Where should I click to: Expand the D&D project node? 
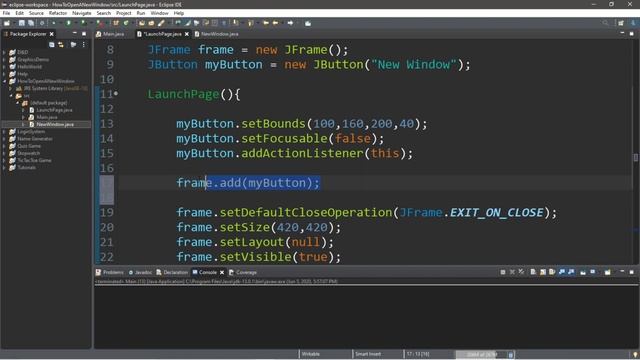coord(4,52)
